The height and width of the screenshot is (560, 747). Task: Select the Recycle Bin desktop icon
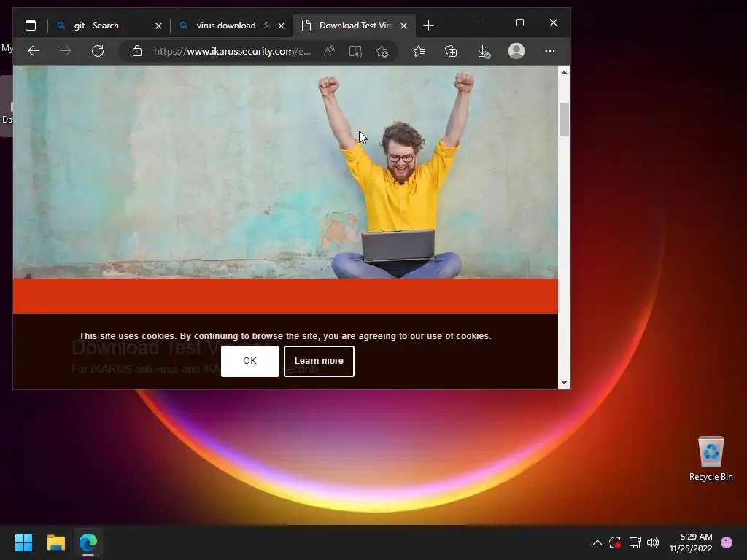[711, 459]
